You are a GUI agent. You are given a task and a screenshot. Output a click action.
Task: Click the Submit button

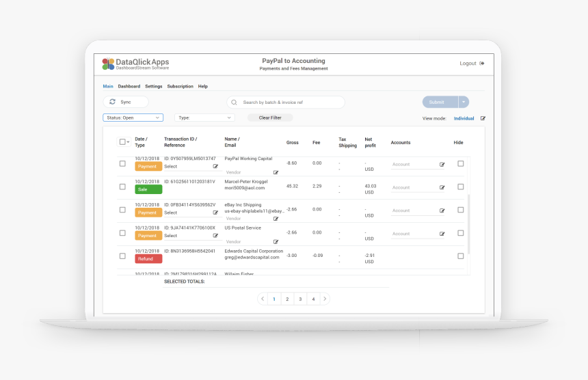pyautogui.click(x=440, y=102)
